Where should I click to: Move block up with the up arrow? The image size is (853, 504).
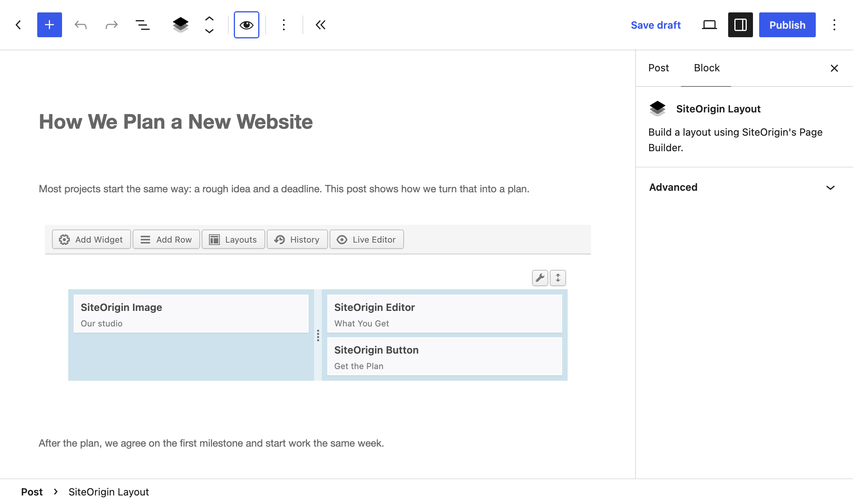pyautogui.click(x=209, y=18)
